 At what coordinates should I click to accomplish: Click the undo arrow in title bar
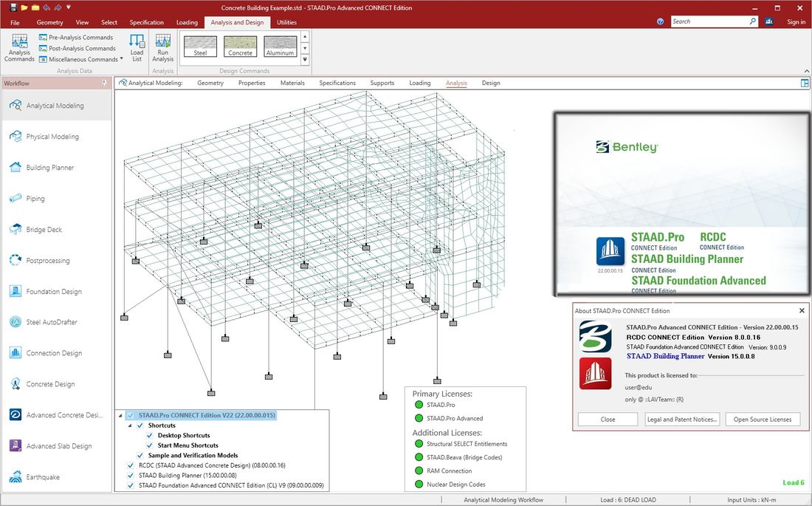(47, 7)
